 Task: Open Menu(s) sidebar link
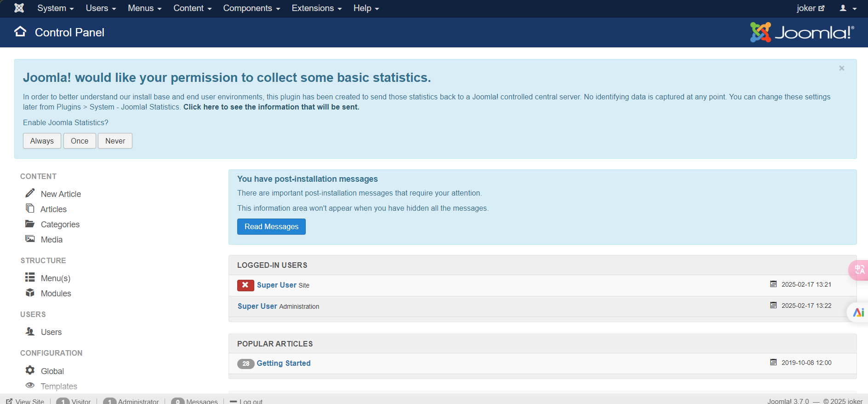[56, 278]
